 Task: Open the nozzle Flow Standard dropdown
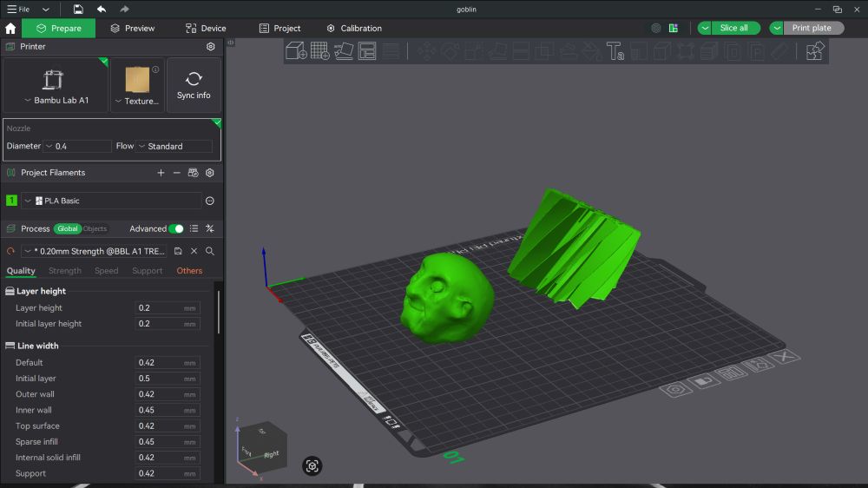[174, 146]
